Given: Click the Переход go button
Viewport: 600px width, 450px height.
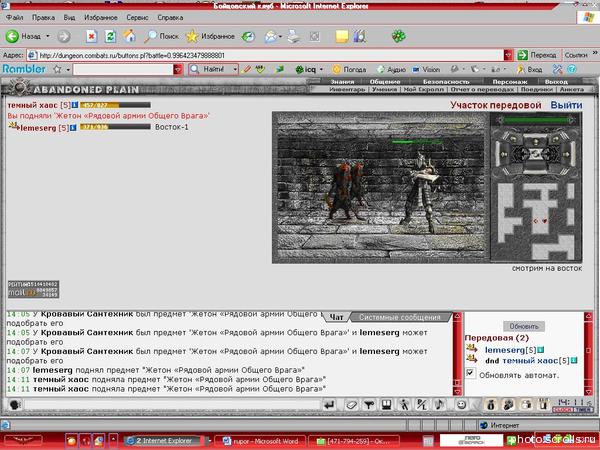Looking at the screenshot, I should point(538,55).
